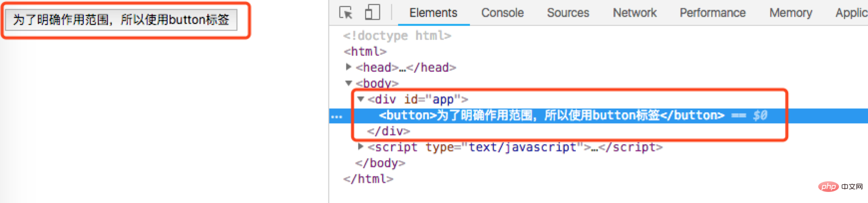Expand the head element node

348,67
